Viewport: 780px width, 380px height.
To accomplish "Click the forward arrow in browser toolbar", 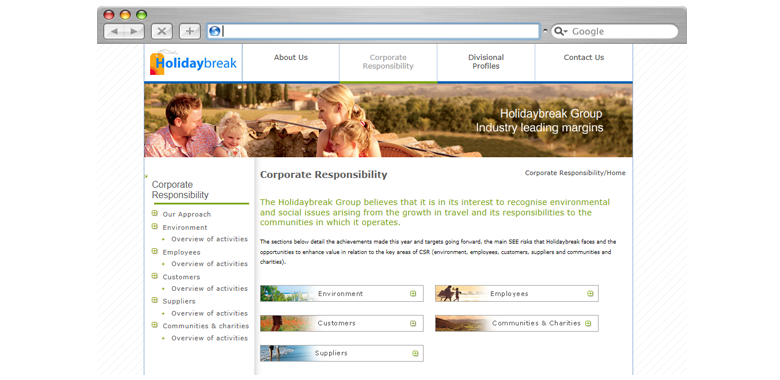I will tap(134, 31).
